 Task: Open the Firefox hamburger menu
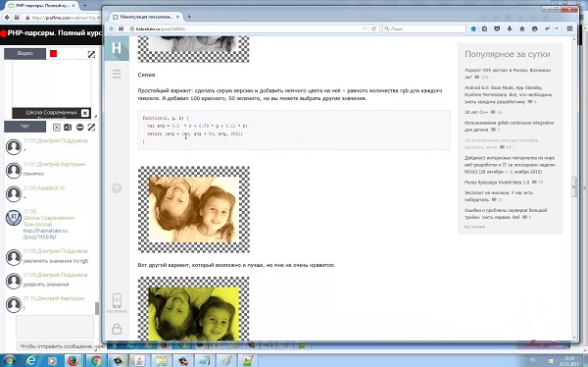click(569, 28)
